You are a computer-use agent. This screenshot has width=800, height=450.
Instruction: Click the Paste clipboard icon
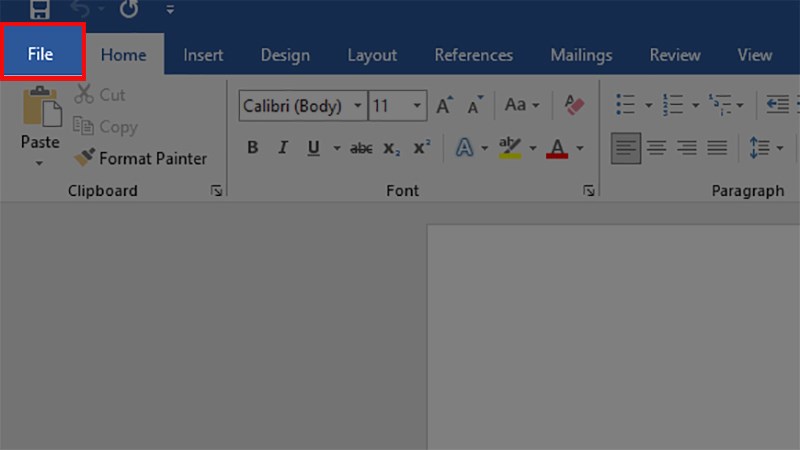pyautogui.click(x=41, y=107)
